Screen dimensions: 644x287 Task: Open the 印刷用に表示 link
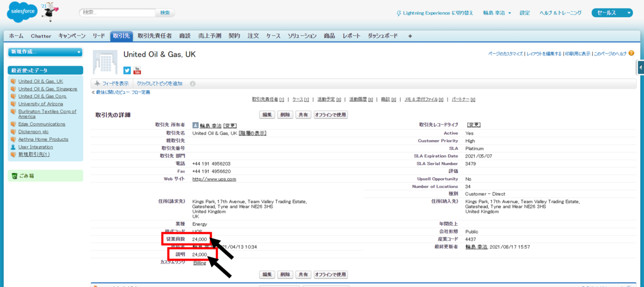pyautogui.click(x=577, y=54)
